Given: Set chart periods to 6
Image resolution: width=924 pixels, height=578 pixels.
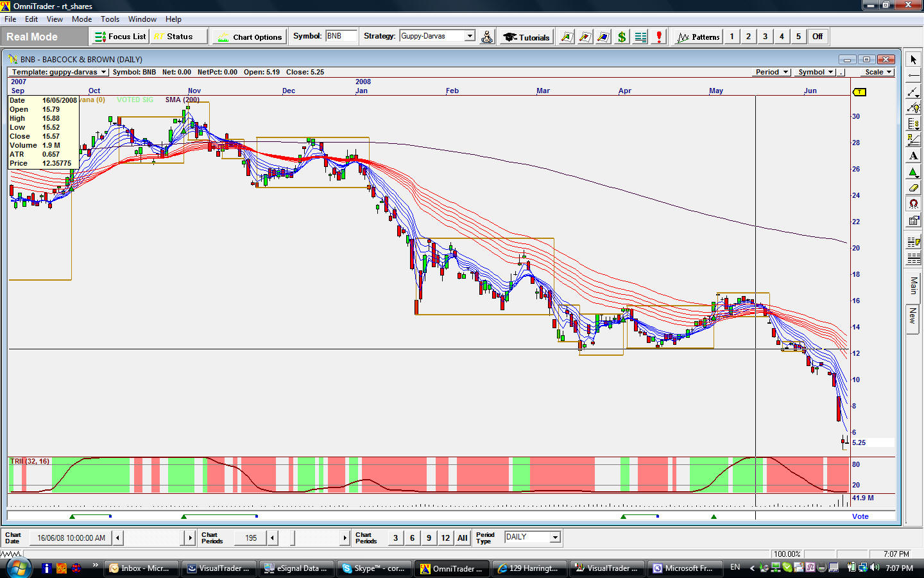Looking at the screenshot, I should tap(412, 538).
